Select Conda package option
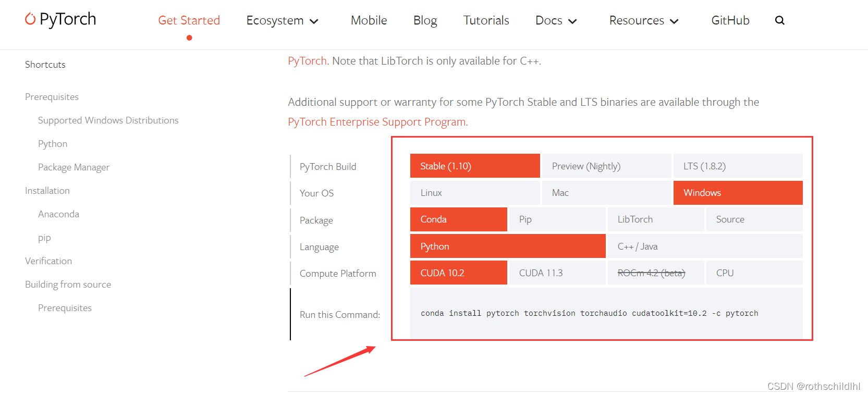Image resolution: width=868 pixels, height=395 pixels. pos(459,219)
